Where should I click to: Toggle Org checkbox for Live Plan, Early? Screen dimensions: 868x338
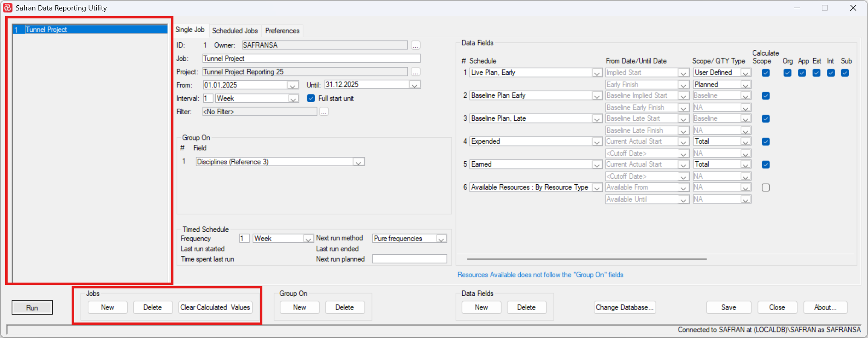(x=788, y=73)
